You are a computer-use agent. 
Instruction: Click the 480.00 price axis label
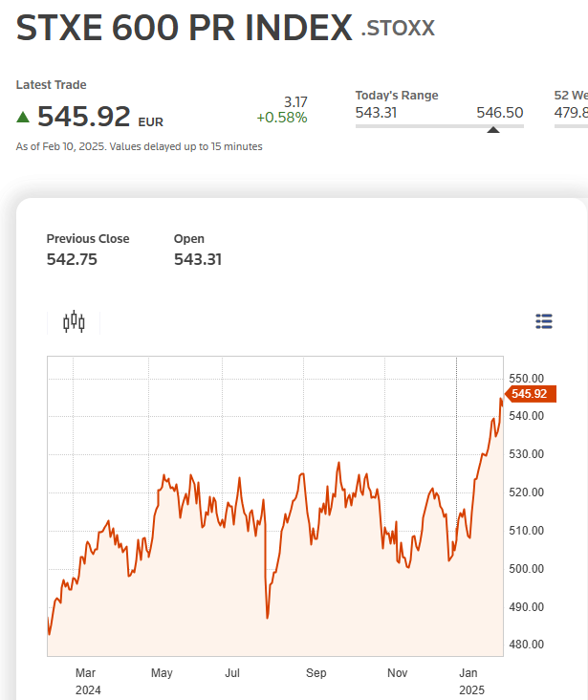(529, 645)
